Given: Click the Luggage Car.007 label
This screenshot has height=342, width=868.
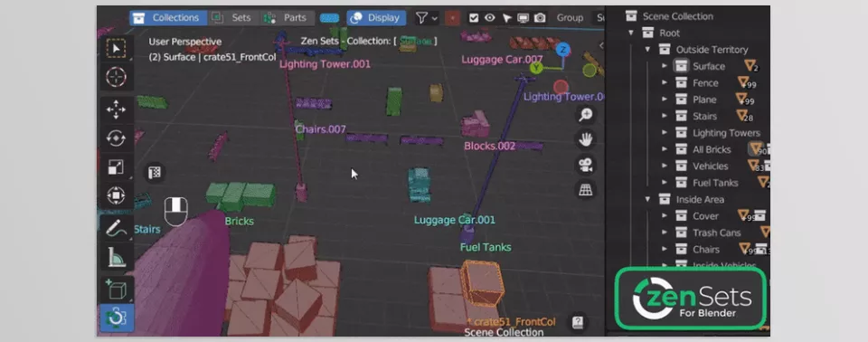Looking at the screenshot, I should point(502,60).
